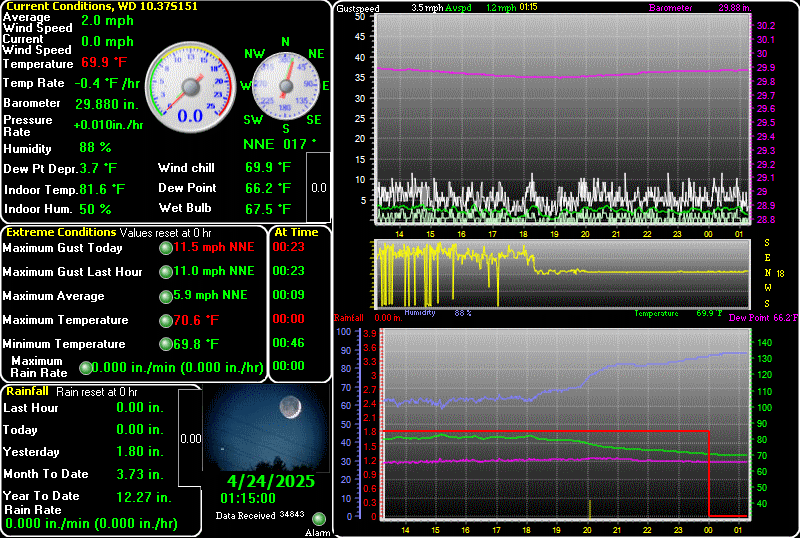Click the Maximum Average value 5.9 mph NNE

[210, 295]
